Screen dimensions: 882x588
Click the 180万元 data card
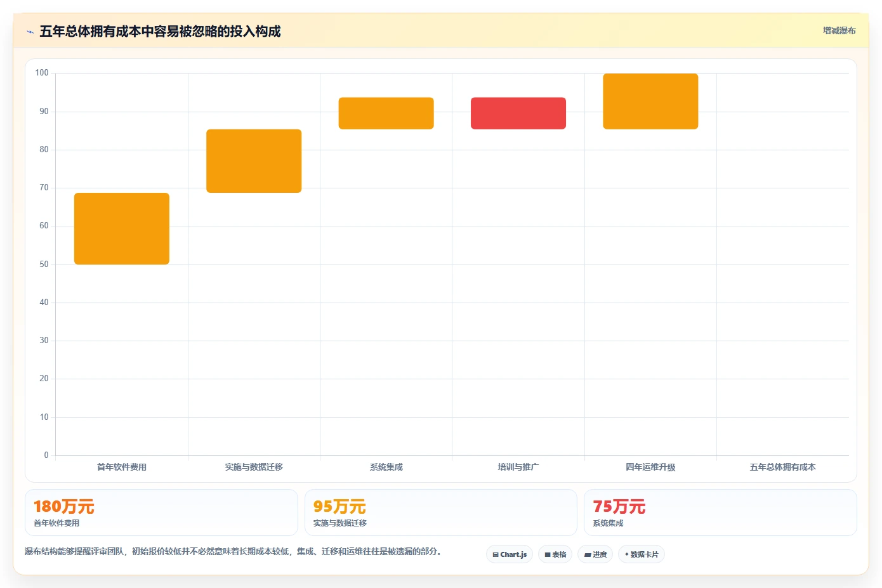161,513
